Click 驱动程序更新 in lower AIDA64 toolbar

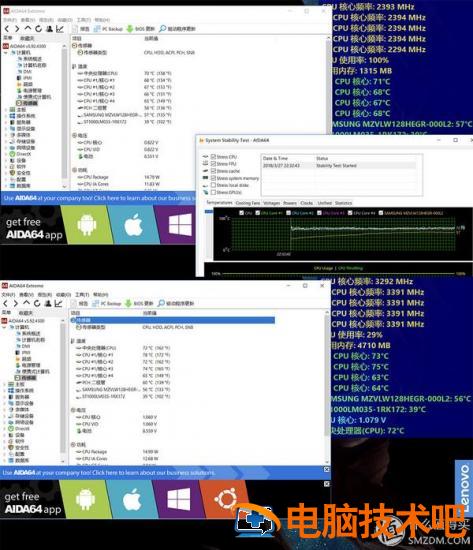[x=176, y=303]
